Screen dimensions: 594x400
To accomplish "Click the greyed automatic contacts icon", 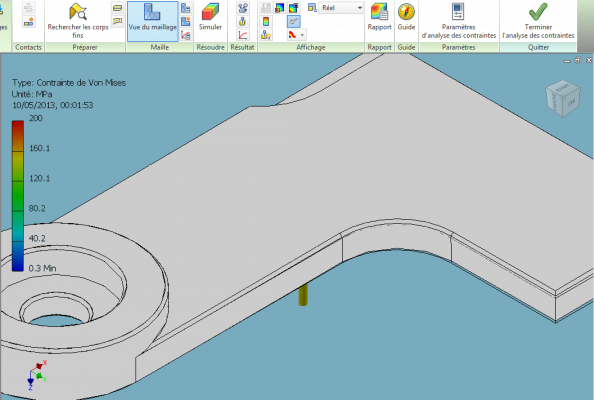I will (29, 8).
